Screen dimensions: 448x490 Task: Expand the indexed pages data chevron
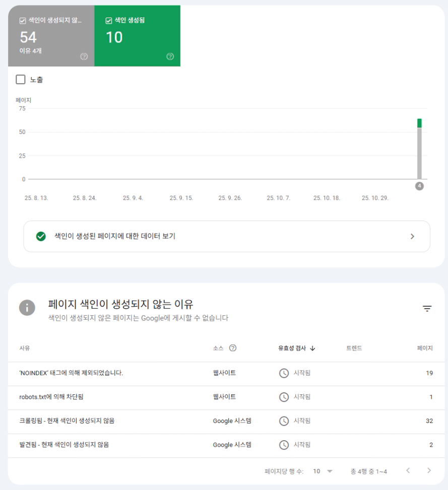412,236
